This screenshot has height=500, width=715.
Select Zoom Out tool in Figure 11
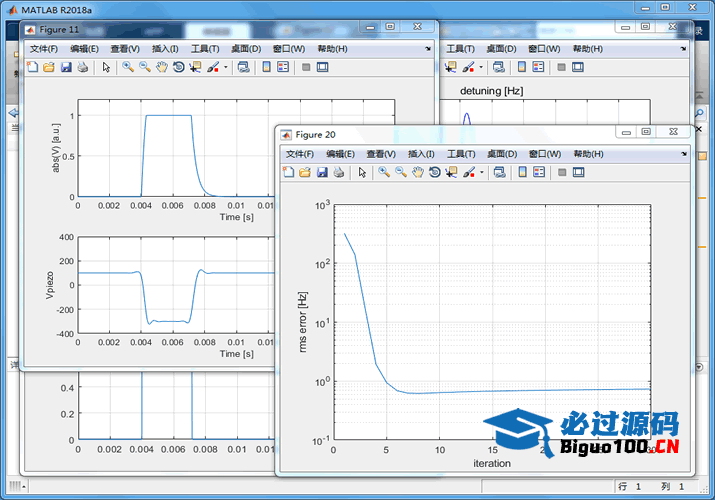[x=145, y=67]
